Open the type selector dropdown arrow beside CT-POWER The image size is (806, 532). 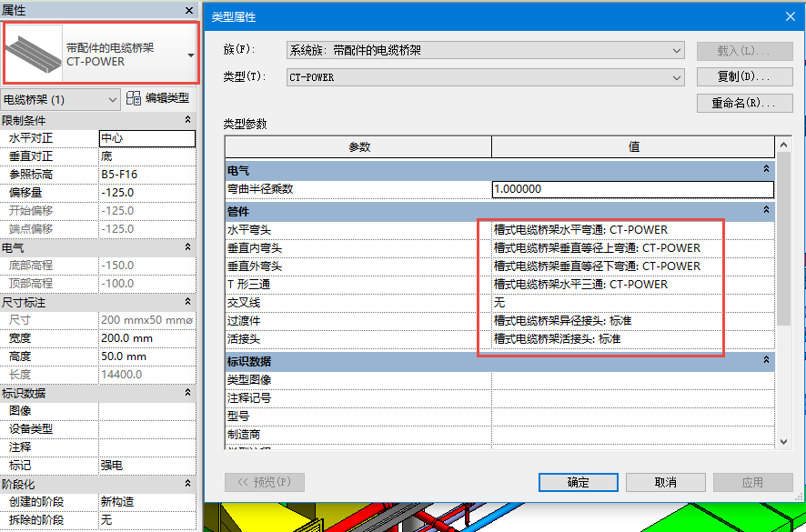(191, 55)
